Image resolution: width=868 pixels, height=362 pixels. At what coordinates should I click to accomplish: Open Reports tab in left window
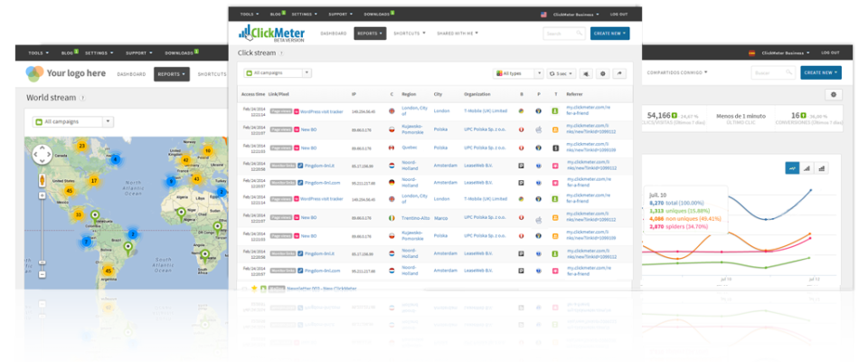(172, 73)
